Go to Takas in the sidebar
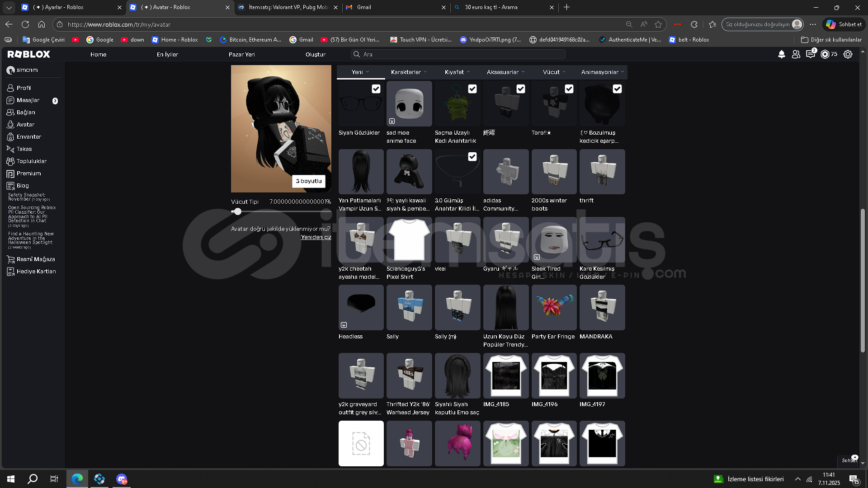The image size is (868, 488). (24, 149)
